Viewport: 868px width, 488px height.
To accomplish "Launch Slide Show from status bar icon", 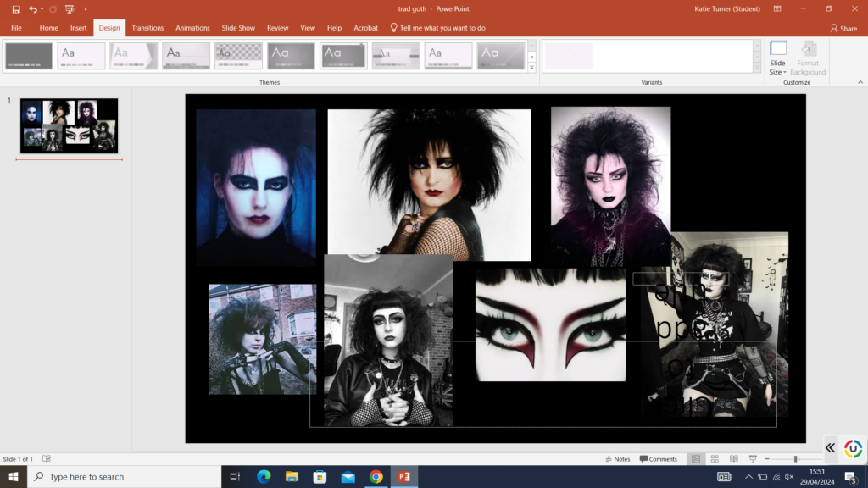I will 752,459.
